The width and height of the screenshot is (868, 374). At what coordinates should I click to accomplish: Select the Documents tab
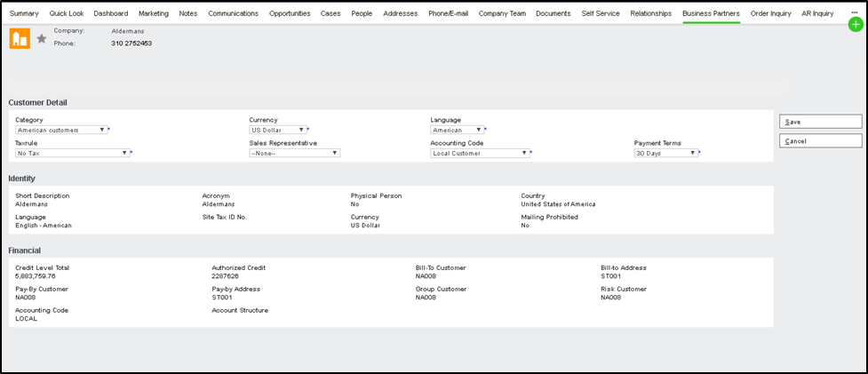553,13
